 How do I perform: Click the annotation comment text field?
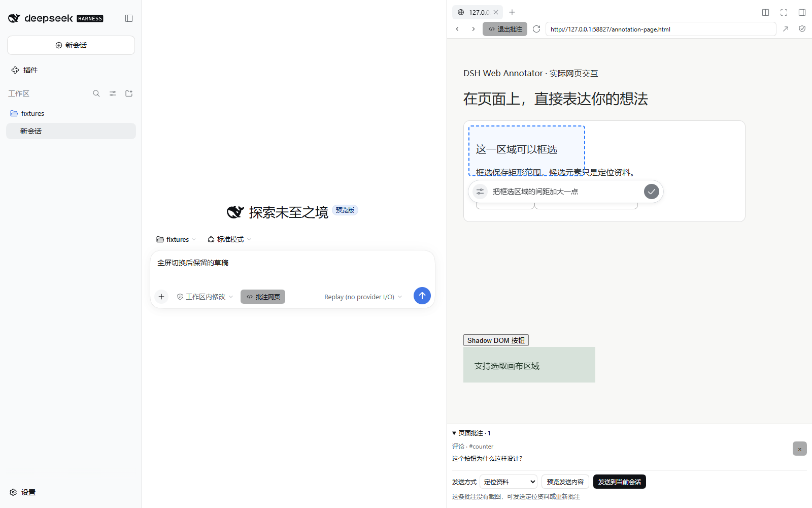[565, 192]
